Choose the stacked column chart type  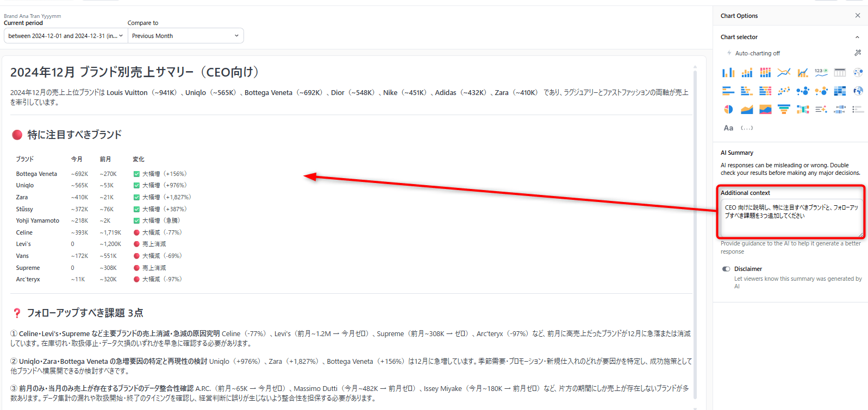(747, 72)
